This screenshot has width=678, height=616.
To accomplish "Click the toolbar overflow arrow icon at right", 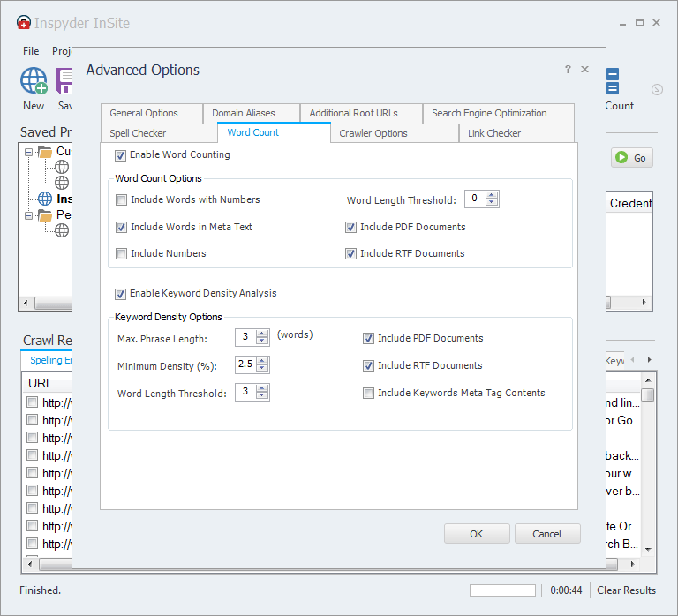I will click(x=657, y=89).
